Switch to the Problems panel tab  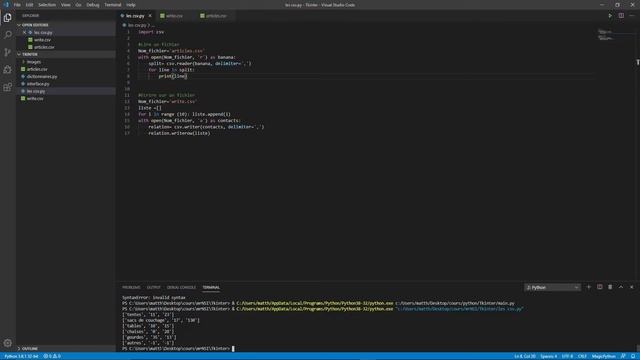(x=131, y=287)
